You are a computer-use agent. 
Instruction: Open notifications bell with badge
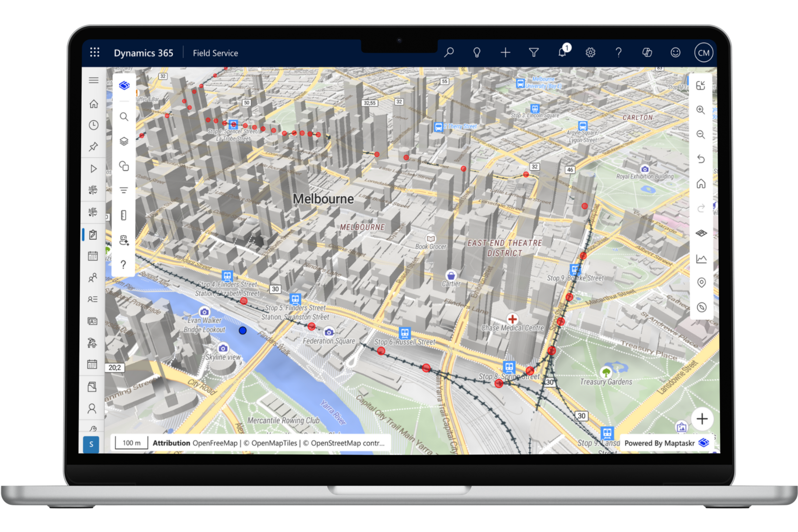[562, 53]
